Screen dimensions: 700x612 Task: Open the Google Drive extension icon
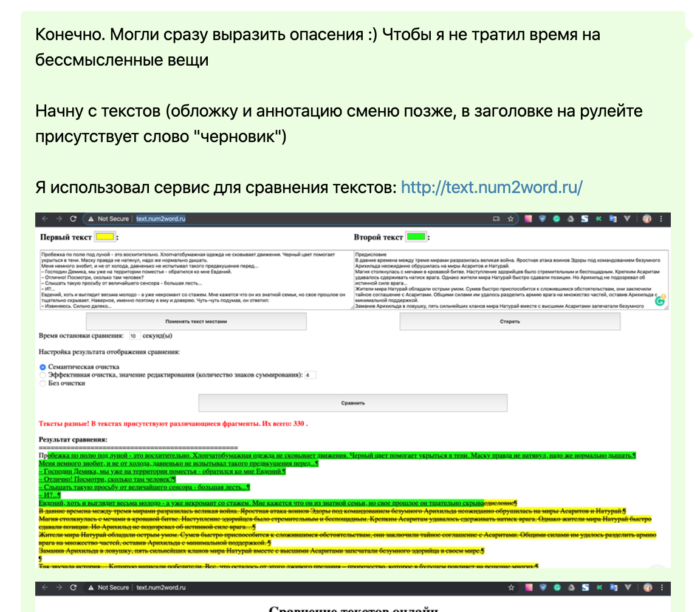(570, 219)
